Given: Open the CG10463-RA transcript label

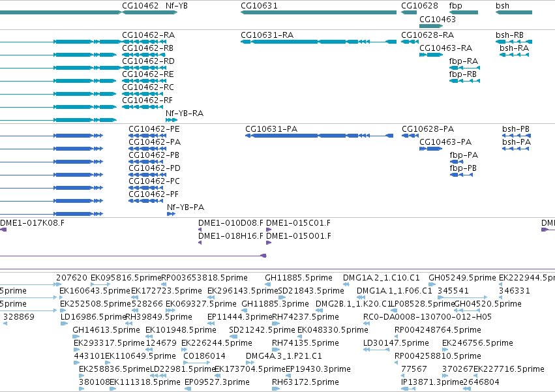Looking at the screenshot, I should click(x=446, y=48).
